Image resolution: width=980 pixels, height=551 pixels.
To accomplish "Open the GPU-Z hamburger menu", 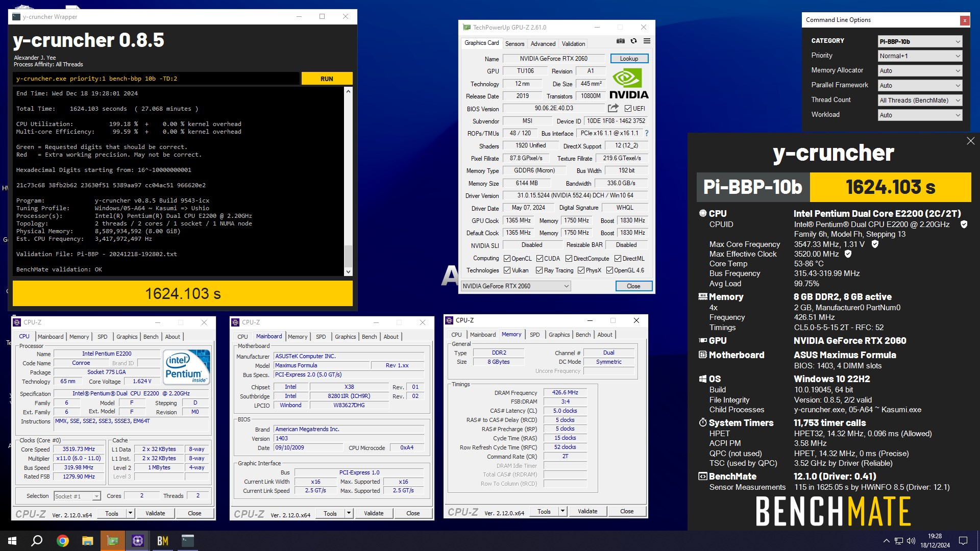I will coord(647,41).
